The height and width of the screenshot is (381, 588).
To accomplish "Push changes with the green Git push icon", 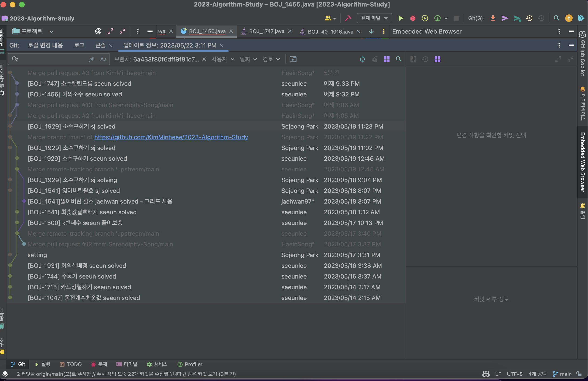I will (x=517, y=18).
